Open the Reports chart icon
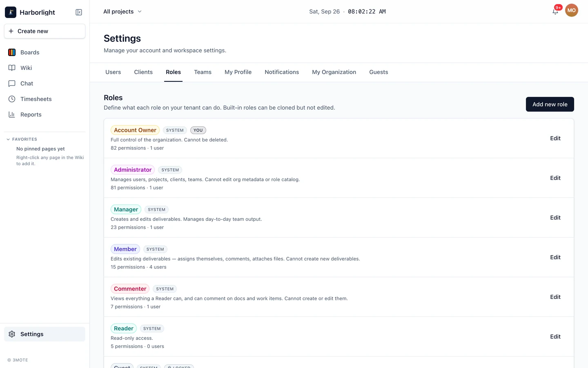 pos(12,114)
